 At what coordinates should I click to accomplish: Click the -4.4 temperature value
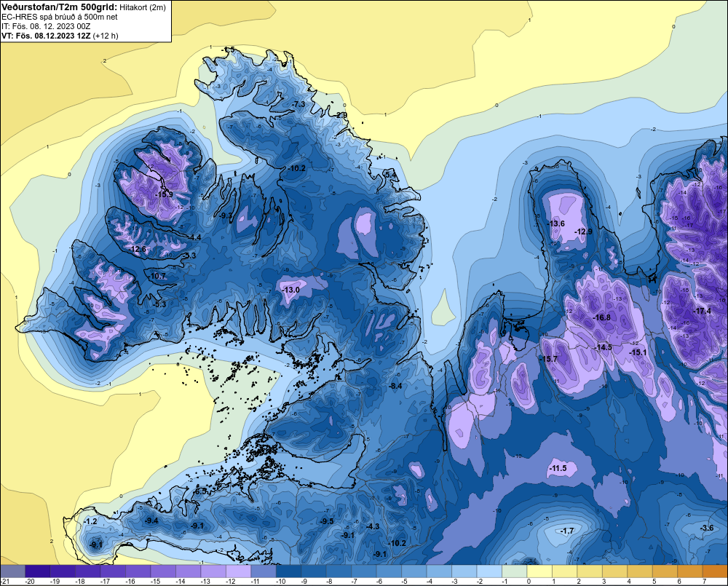click(x=194, y=237)
